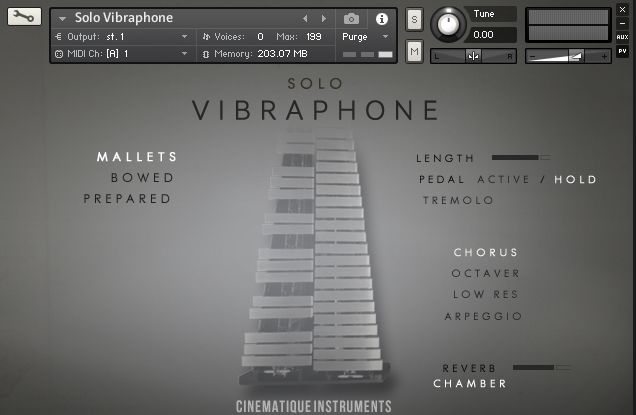Close the Solo Vibraphone instrument

tap(622, 9)
